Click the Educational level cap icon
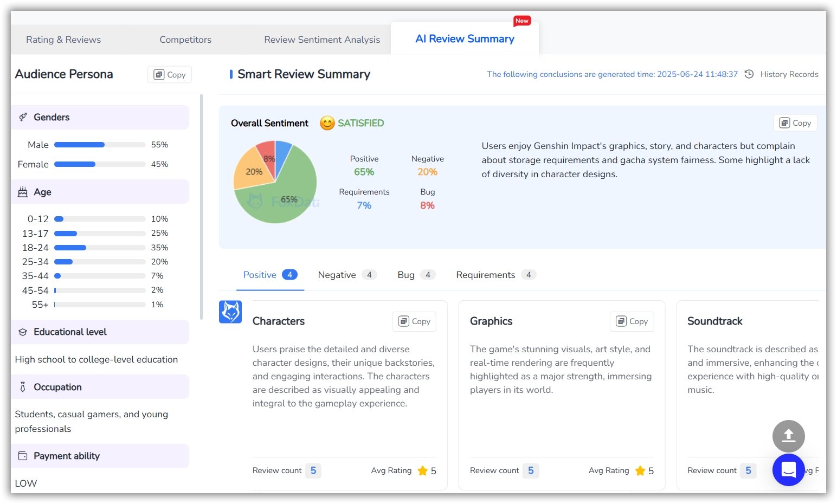837x504 pixels. pyautogui.click(x=23, y=332)
